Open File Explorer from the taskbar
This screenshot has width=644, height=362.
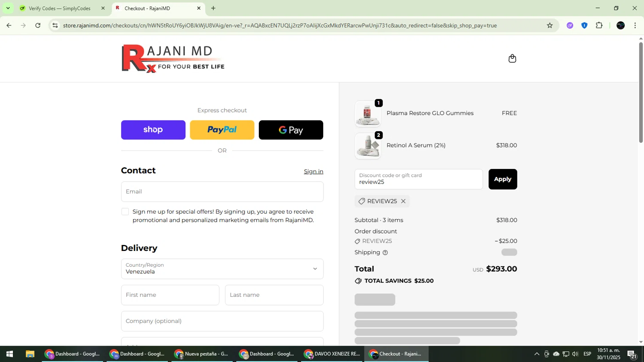30,354
